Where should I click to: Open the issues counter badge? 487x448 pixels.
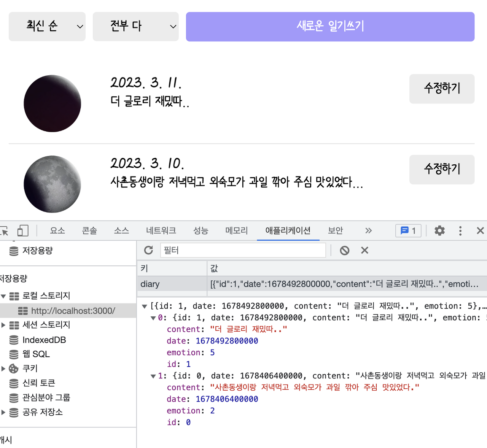tap(408, 230)
